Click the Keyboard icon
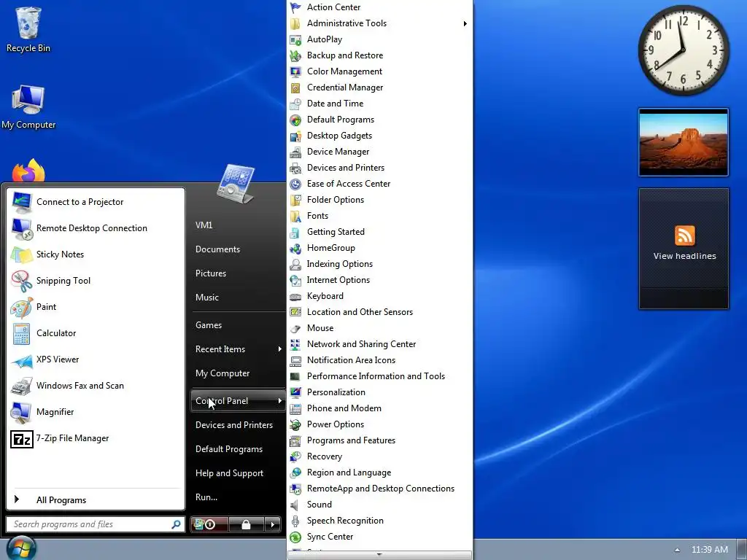The image size is (747, 560). click(295, 296)
